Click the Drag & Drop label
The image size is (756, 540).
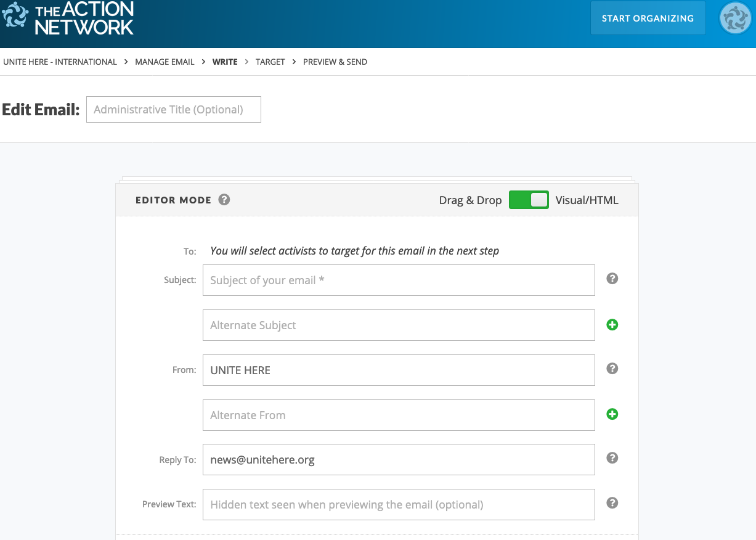(x=470, y=200)
